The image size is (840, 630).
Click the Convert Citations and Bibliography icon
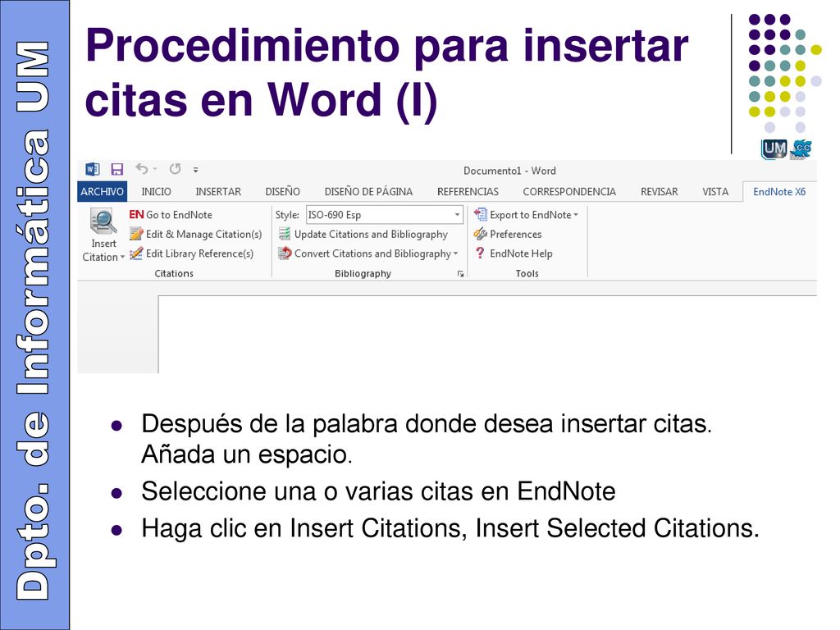point(285,253)
